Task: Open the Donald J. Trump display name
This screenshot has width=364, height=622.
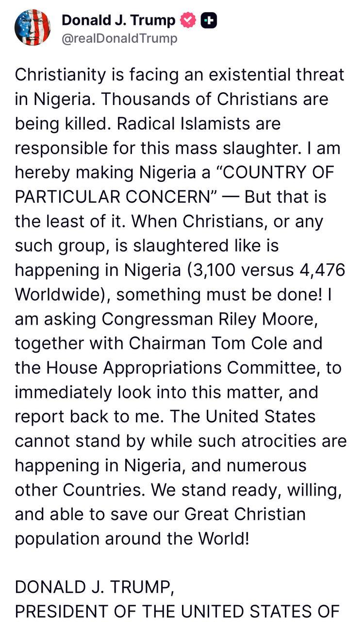Action: tap(118, 20)
